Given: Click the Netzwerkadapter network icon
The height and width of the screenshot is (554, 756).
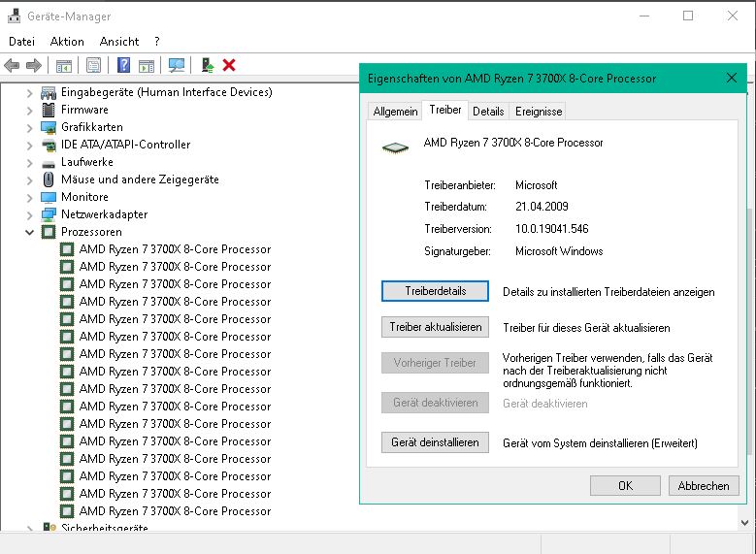Looking at the screenshot, I should tap(49, 214).
